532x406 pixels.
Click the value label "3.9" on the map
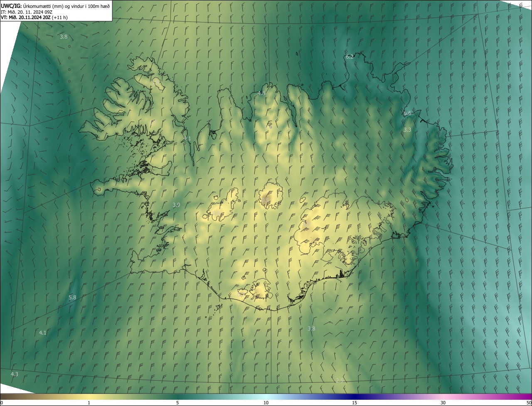176,205
